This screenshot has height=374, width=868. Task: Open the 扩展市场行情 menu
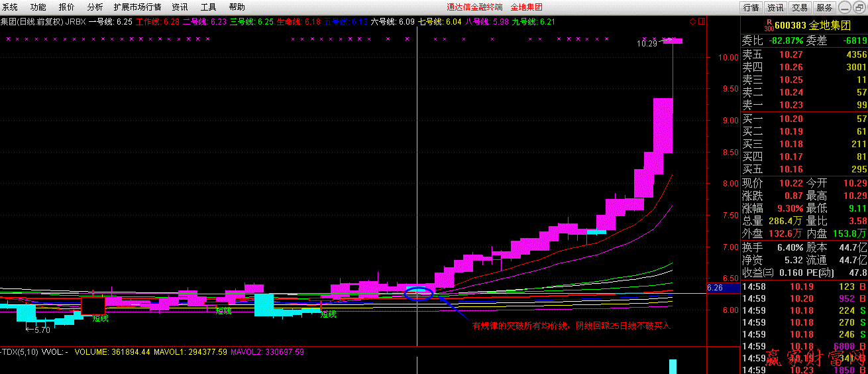coord(138,7)
